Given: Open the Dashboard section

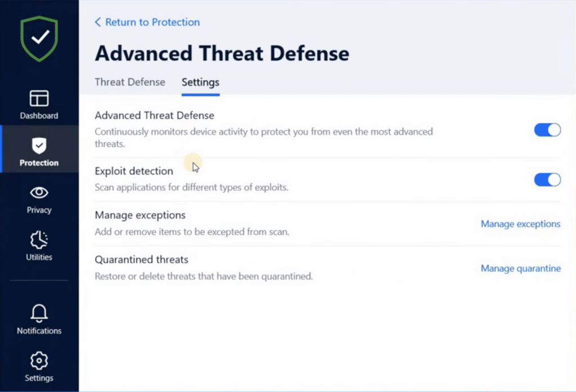Looking at the screenshot, I should pos(39,104).
